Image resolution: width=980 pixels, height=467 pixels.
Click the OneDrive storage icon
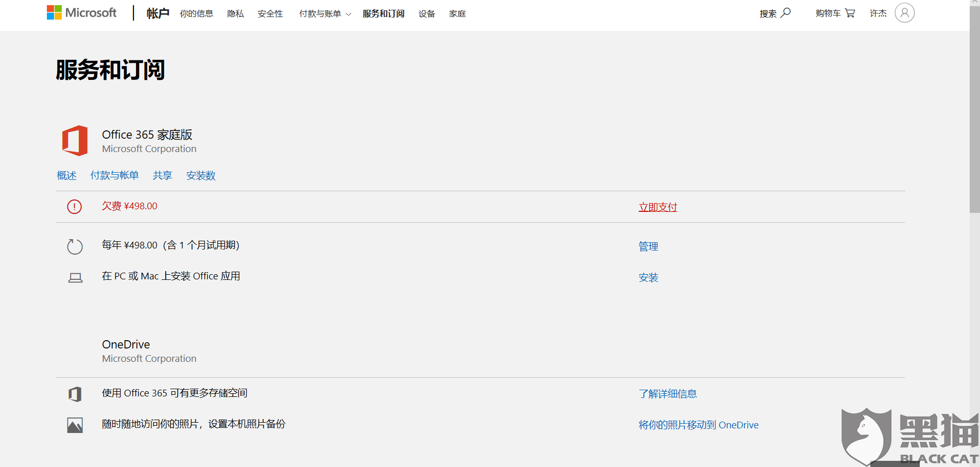tap(75, 393)
